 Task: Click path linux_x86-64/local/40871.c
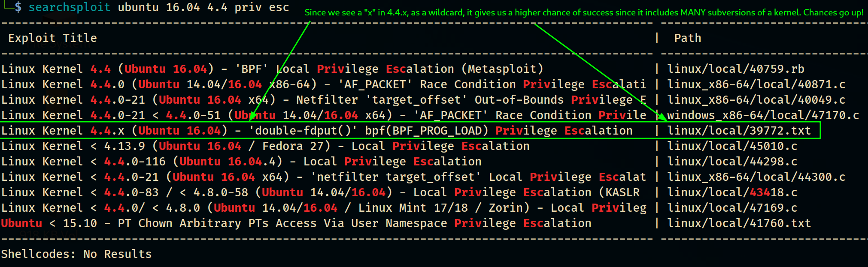coord(756,84)
